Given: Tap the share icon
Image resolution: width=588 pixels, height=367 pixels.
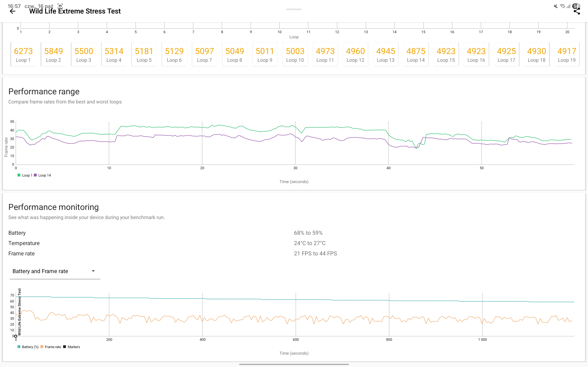Looking at the screenshot, I should 577,11.
